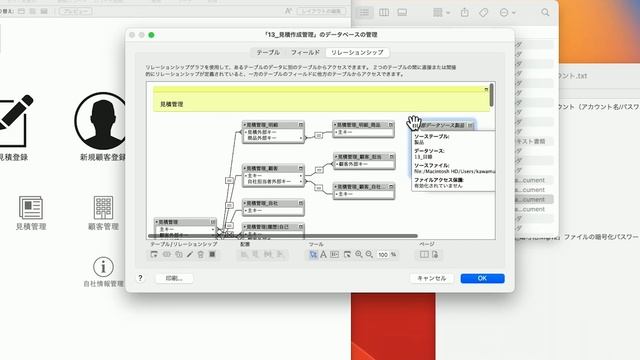This screenshot has height=360, width=640.
Task: Click the trash delete icon
Action: click(201, 254)
